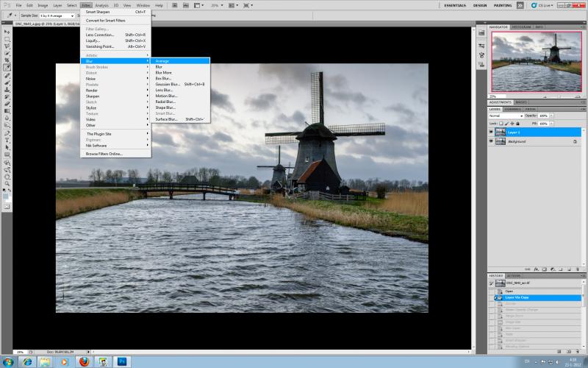Viewport: 588px width, 368px height.
Task: Switch to the Painting workspace
Action: [503, 6]
